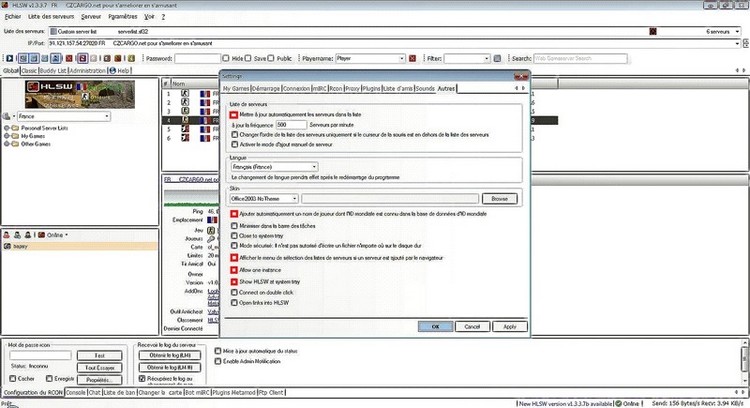Image resolution: width=750 pixels, height=408 pixels.
Task: Click the gray icon next to Filter dropdown
Action: pos(497,58)
